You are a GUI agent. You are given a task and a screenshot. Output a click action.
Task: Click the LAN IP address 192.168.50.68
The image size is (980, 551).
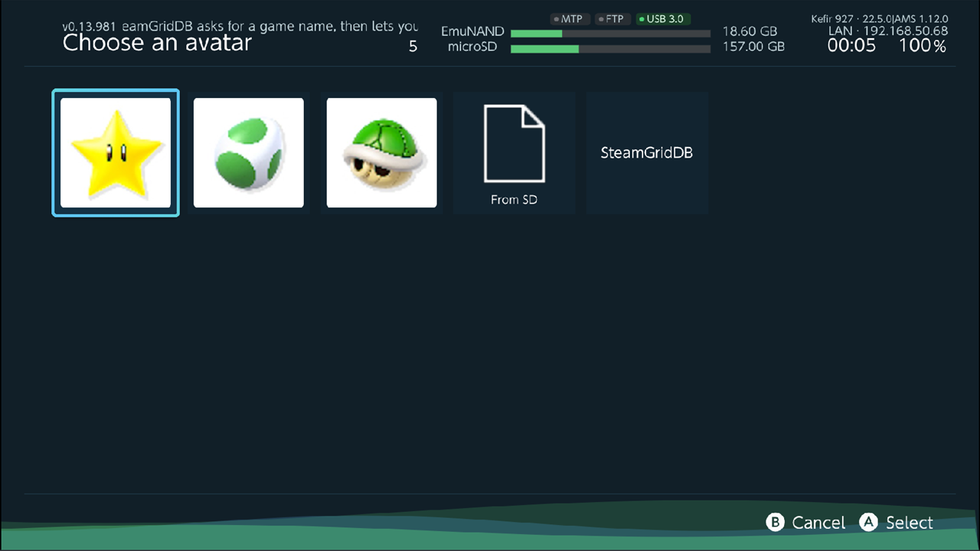point(905,31)
